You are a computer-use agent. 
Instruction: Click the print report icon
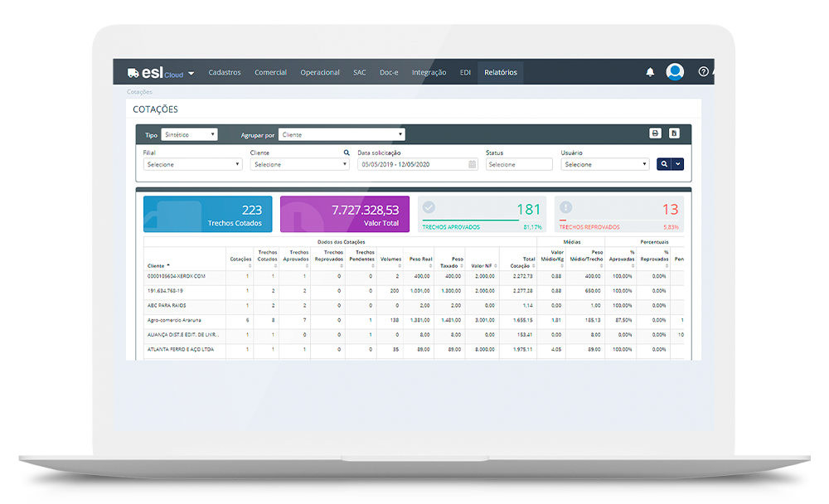(x=655, y=133)
